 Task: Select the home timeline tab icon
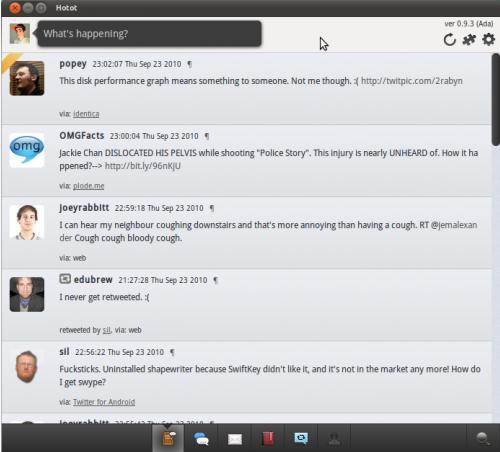(x=168, y=438)
